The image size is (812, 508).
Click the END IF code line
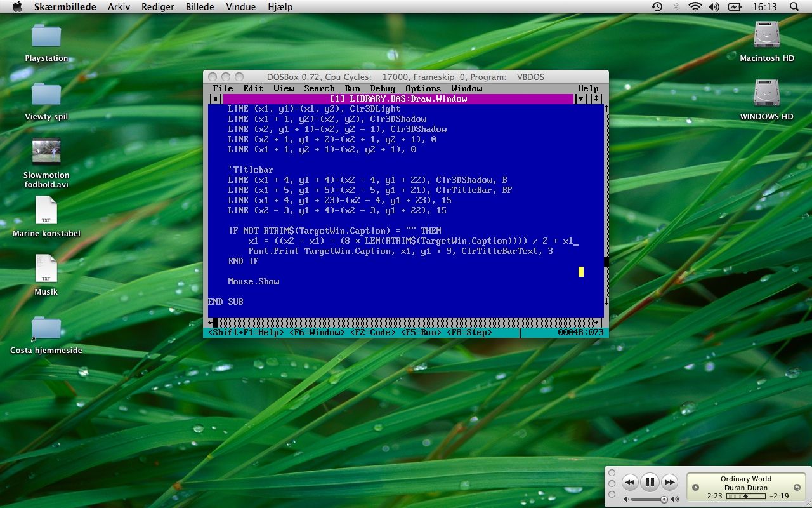tap(243, 261)
